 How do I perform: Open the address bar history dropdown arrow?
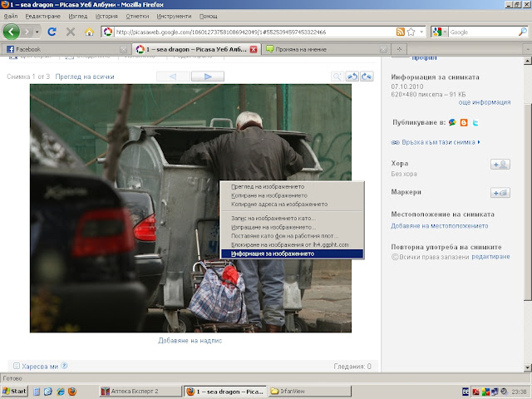tap(421, 32)
